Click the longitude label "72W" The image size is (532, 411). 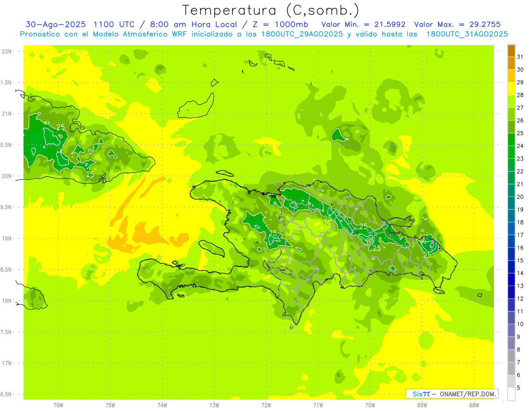pos(266,405)
